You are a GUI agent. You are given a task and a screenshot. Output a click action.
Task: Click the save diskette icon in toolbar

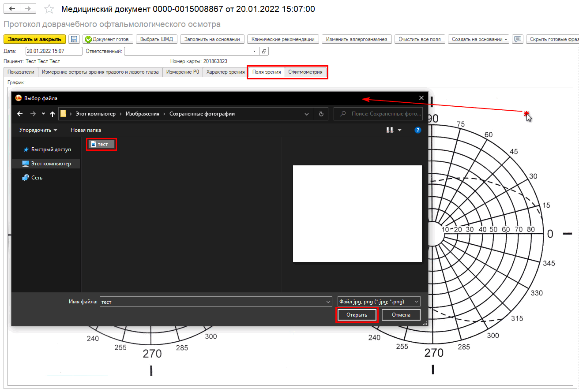pyautogui.click(x=74, y=39)
